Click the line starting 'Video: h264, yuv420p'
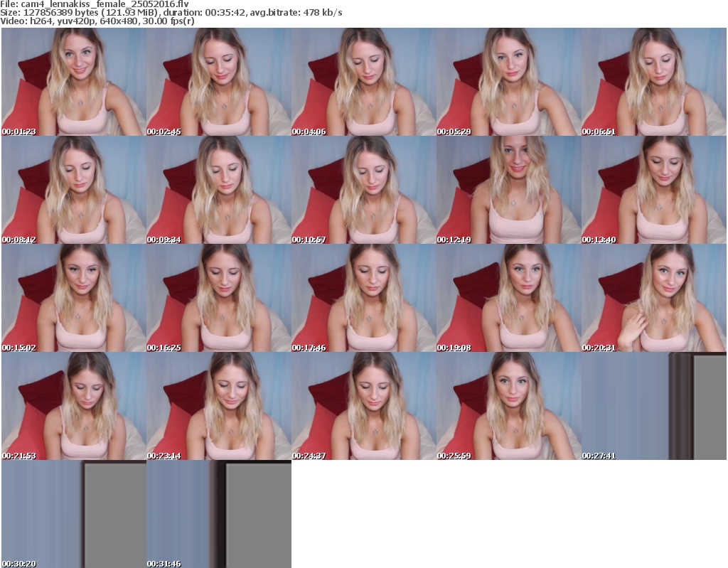This screenshot has height=568, width=728. [x=97, y=21]
